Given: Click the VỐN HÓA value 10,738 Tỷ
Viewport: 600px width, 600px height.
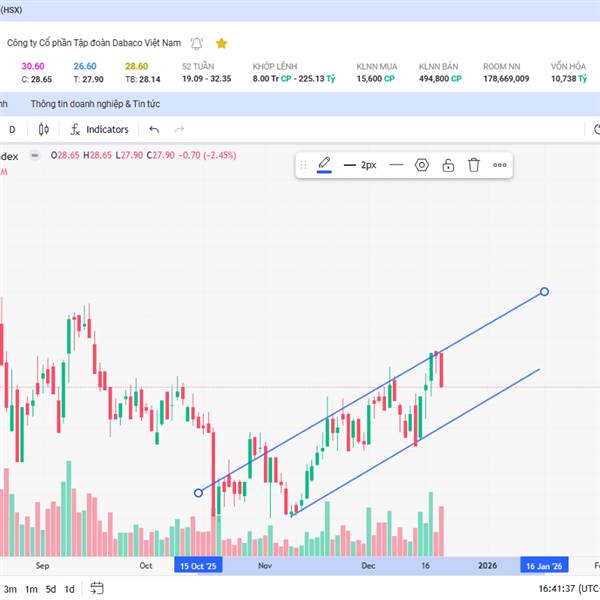Looking at the screenshot, I should pyautogui.click(x=569, y=79).
